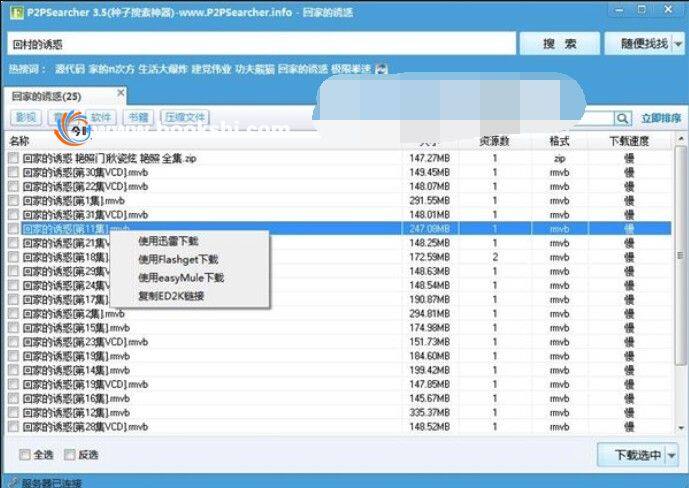Click the size cell 190.87MB
The width and height of the screenshot is (689, 488).
click(429, 300)
